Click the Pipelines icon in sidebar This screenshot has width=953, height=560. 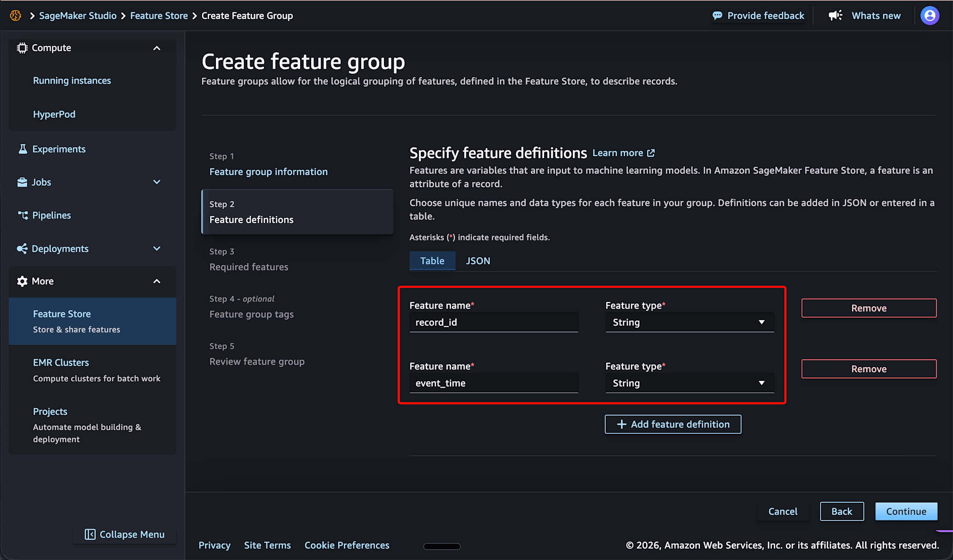click(x=22, y=215)
